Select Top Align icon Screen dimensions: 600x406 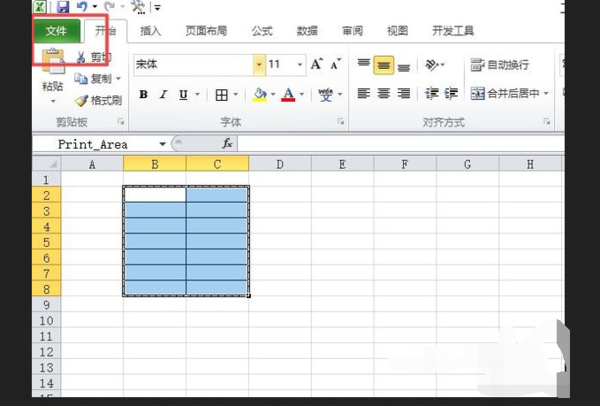tap(364, 64)
